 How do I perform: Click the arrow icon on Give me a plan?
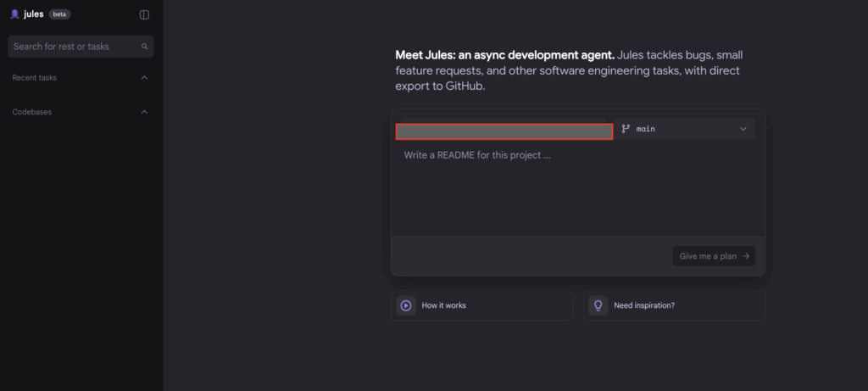(745, 256)
